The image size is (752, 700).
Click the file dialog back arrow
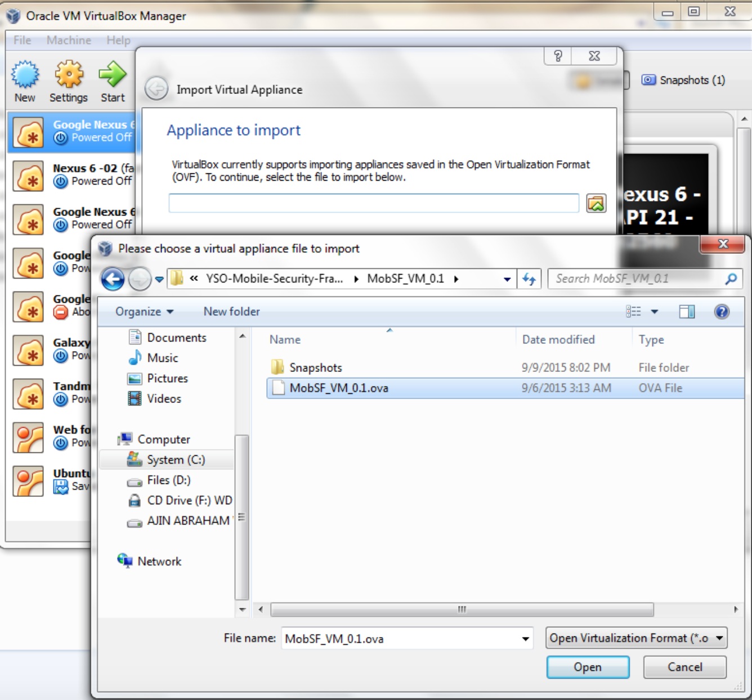(113, 279)
